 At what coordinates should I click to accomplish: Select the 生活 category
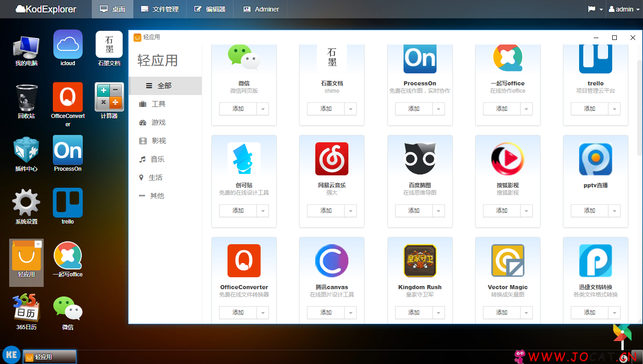coord(165,178)
